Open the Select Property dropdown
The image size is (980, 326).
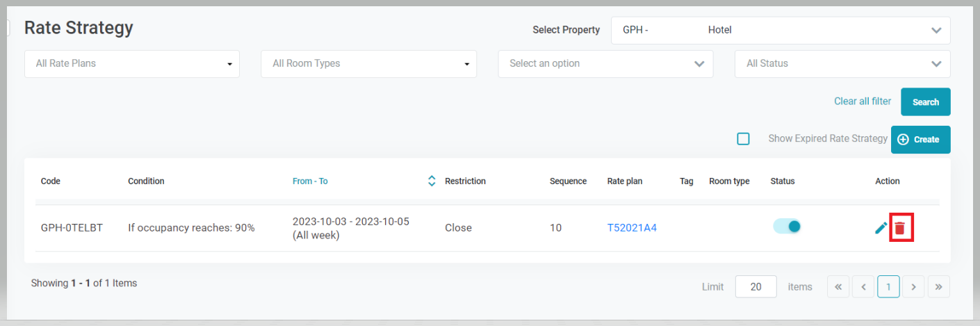point(780,31)
